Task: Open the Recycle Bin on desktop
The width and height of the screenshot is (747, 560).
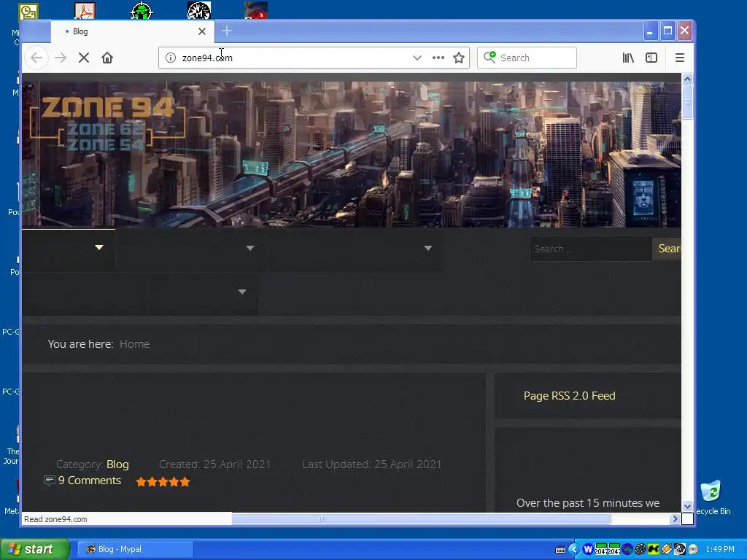Action: click(711, 491)
